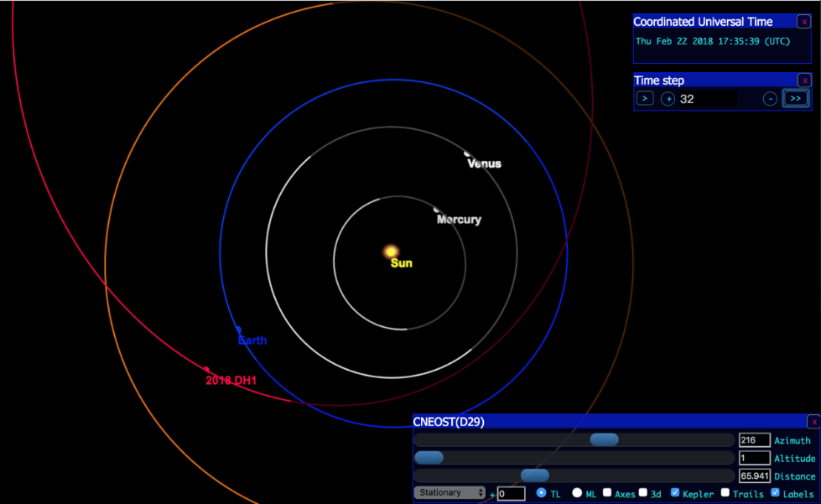Enable the 3d checkbox
The width and height of the screenshot is (821, 504).
[643, 492]
